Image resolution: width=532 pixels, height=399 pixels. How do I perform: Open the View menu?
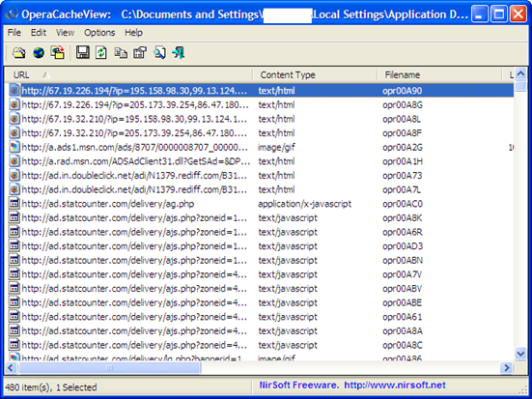(65, 33)
